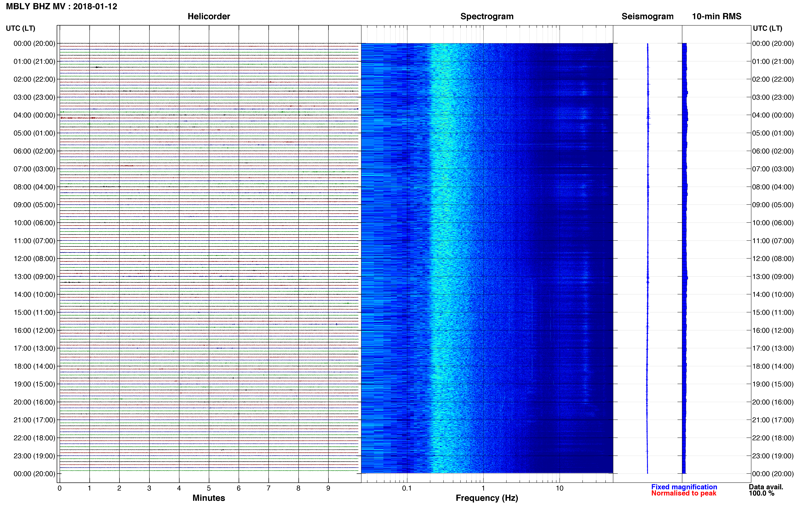Click the left '15:00 (11:00)' time label
The width and height of the screenshot is (812, 508).
[34, 312]
